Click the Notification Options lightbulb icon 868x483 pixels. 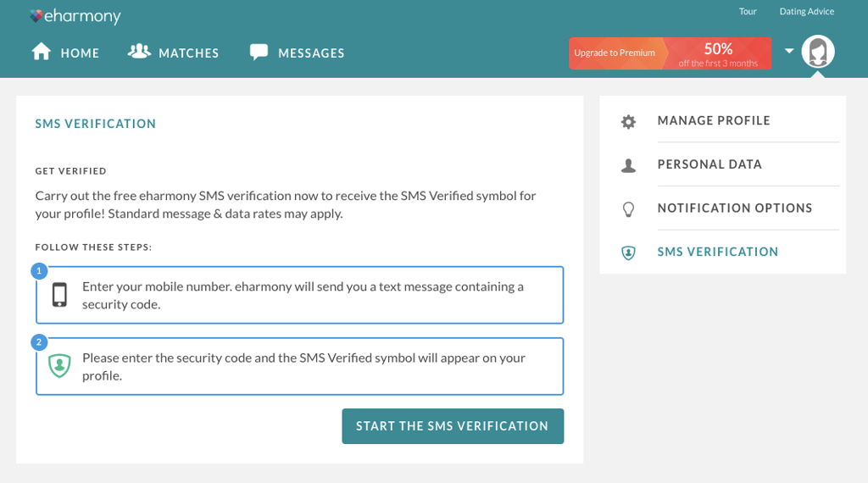pos(628,208)
